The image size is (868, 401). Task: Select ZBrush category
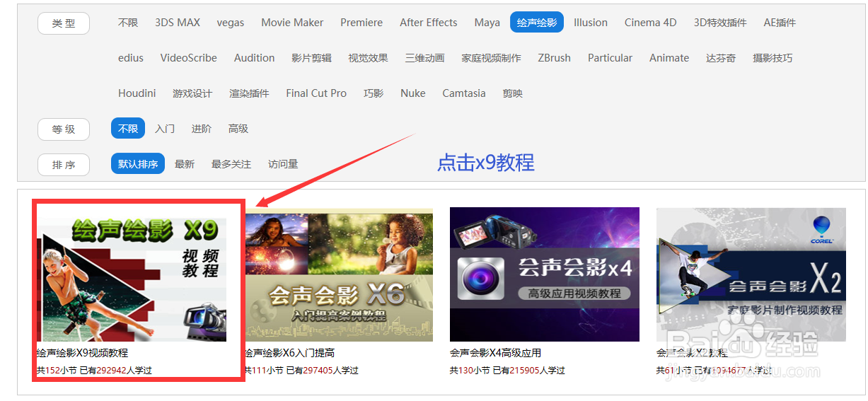(x=554, y=58)
